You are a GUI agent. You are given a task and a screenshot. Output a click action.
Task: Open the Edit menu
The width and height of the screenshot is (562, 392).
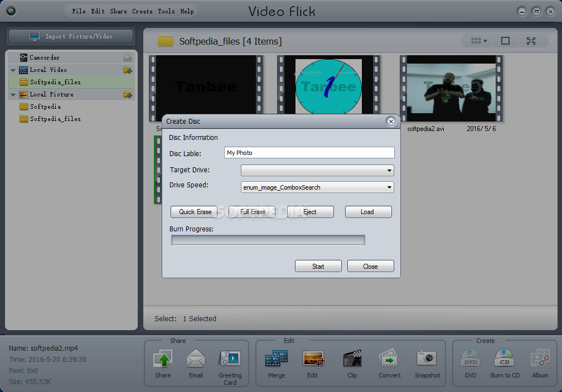(x=98, y=12)
